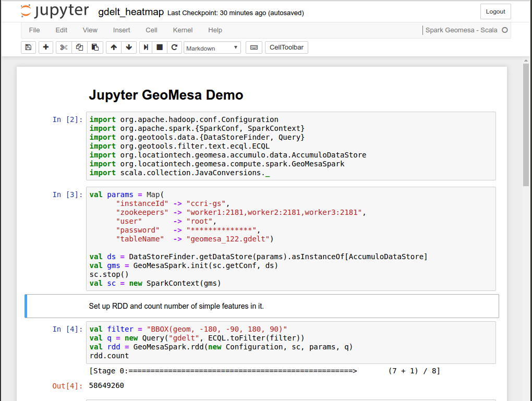Image resolution: width=532 pixels, height=401 pixels.
Task: Move selected cell down arrow
Action: pos(129,47)
